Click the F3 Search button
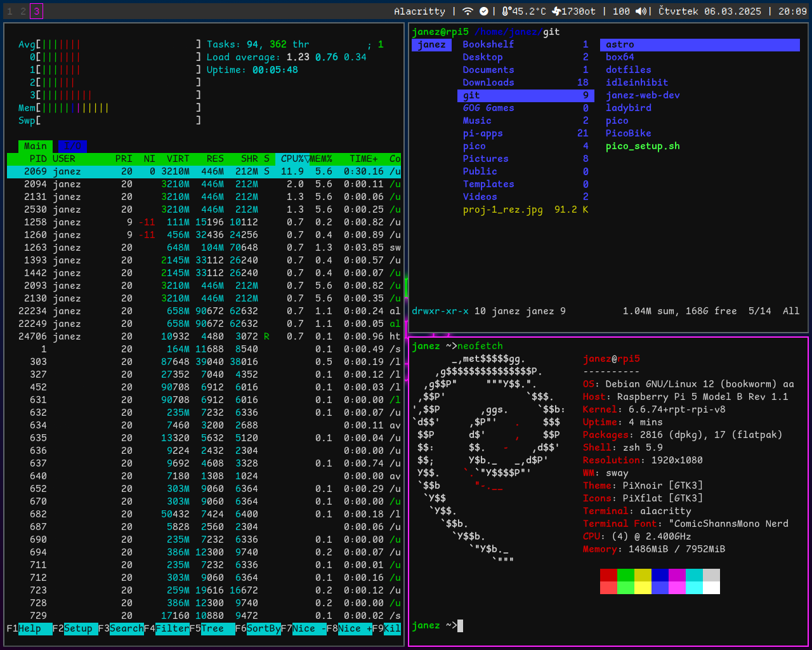Image resolution: width=812 pixels, height=650 pixels. point(126,628)
